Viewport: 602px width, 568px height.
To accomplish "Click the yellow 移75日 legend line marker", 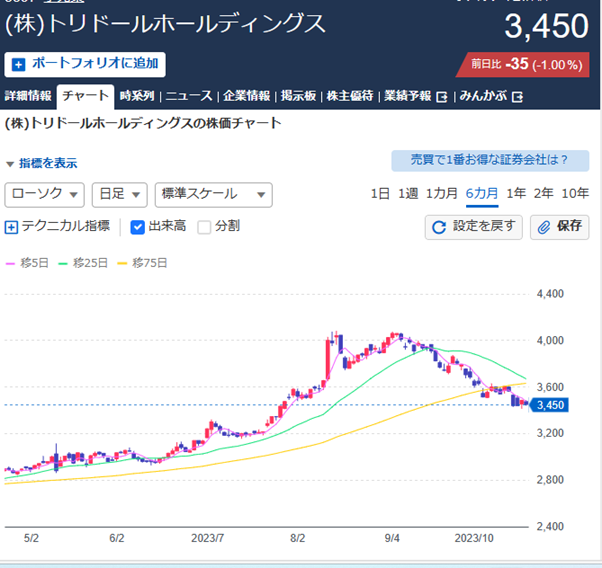I will [x=122, y=263].
